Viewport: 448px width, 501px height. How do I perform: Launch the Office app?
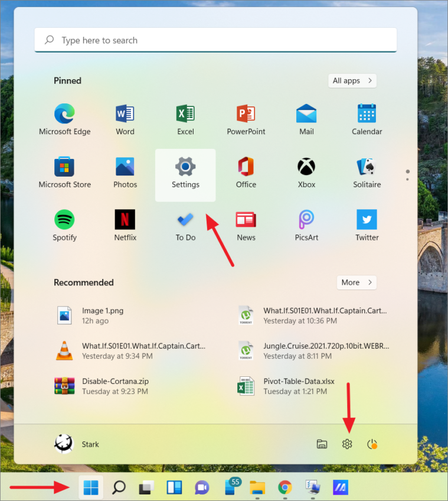coord(246,173)
